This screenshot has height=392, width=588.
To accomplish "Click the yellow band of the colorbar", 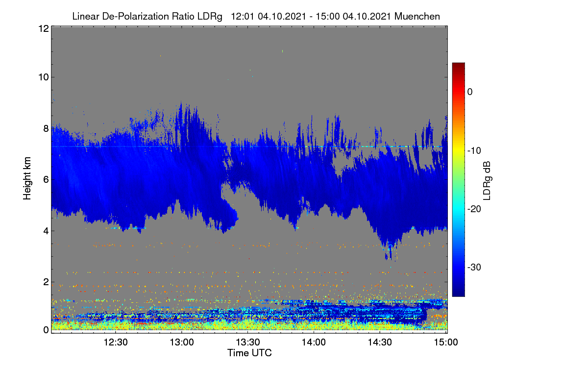I will (458, 150).
